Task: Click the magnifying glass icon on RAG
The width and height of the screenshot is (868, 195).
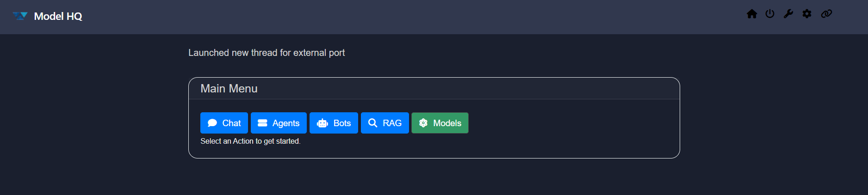Action: pyautogui.click(x=372, y=123)
